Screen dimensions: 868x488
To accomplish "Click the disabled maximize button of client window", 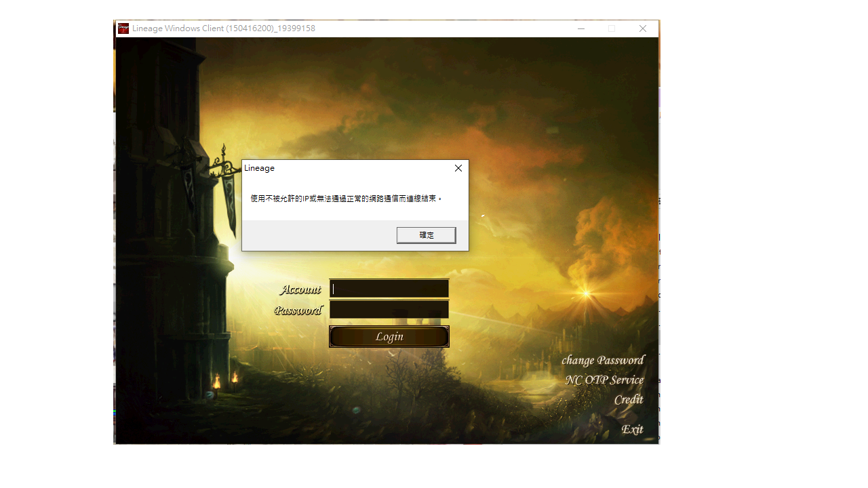I will tap(612, 28).
